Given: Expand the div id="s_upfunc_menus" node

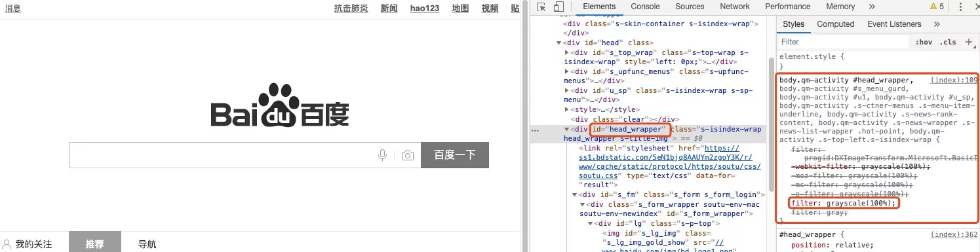Looking at the screenshot, I should 567,71.
